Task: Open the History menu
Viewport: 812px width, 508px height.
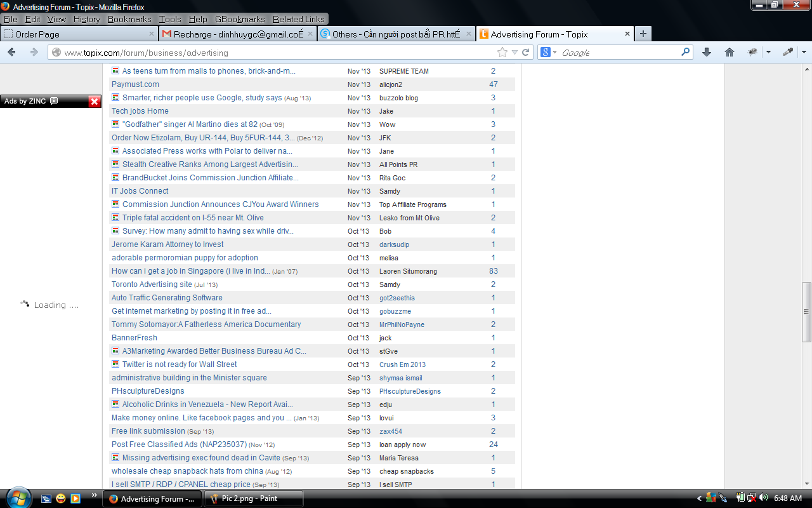Action: point(87,19)
